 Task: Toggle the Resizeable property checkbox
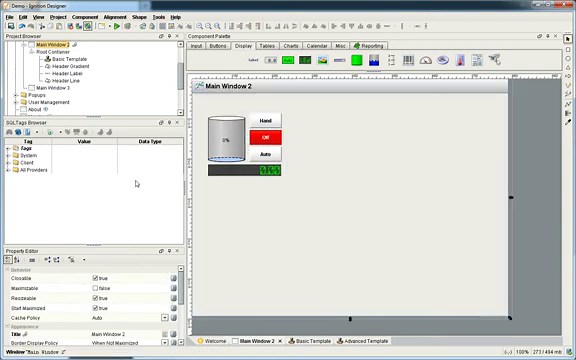tap(95, 298)
